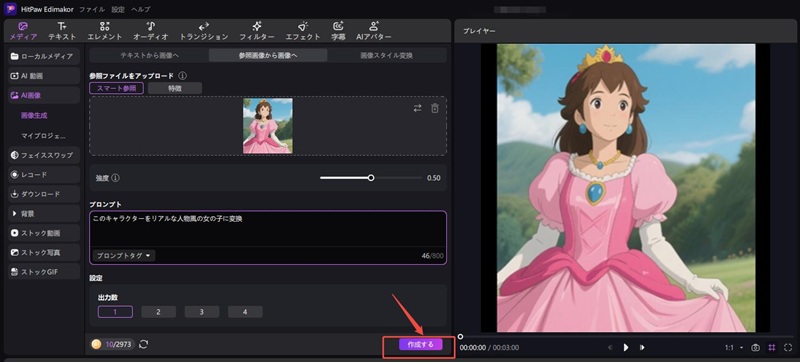800x362 pixels.
Task: Open the 字幕 (Subtitles) toolbar tab
Action: point(338,31)
